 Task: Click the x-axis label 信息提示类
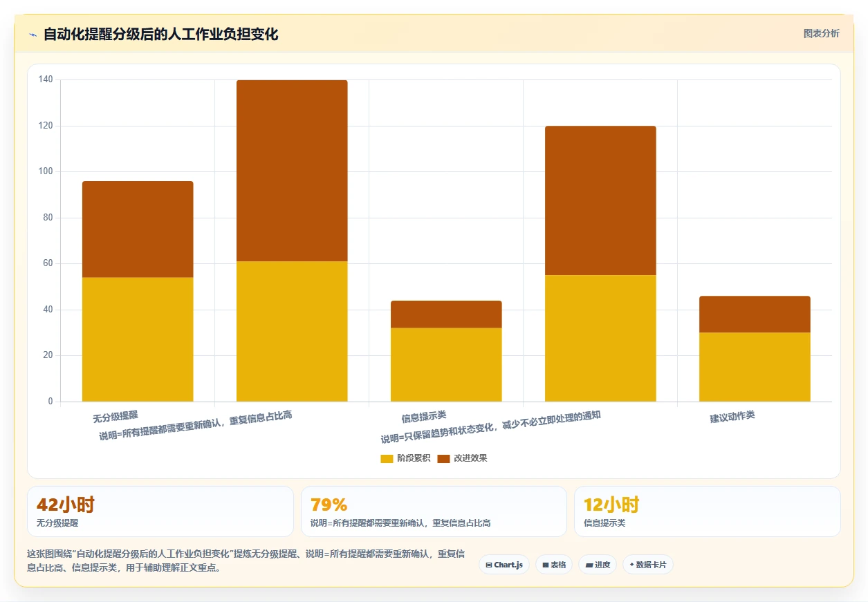click(x=424, y=416)
